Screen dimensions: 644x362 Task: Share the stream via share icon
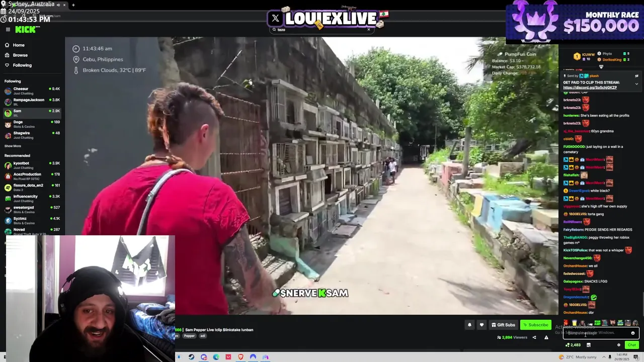[x=534, y=337]
